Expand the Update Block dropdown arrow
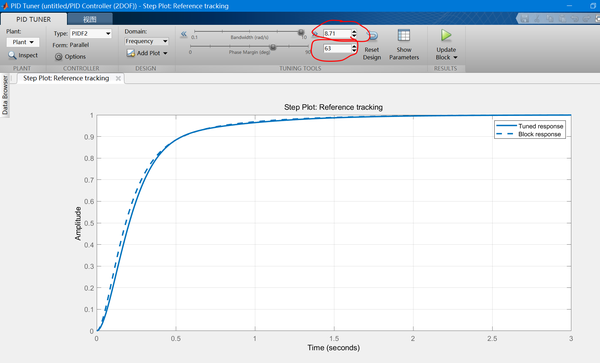 (455, 57)
